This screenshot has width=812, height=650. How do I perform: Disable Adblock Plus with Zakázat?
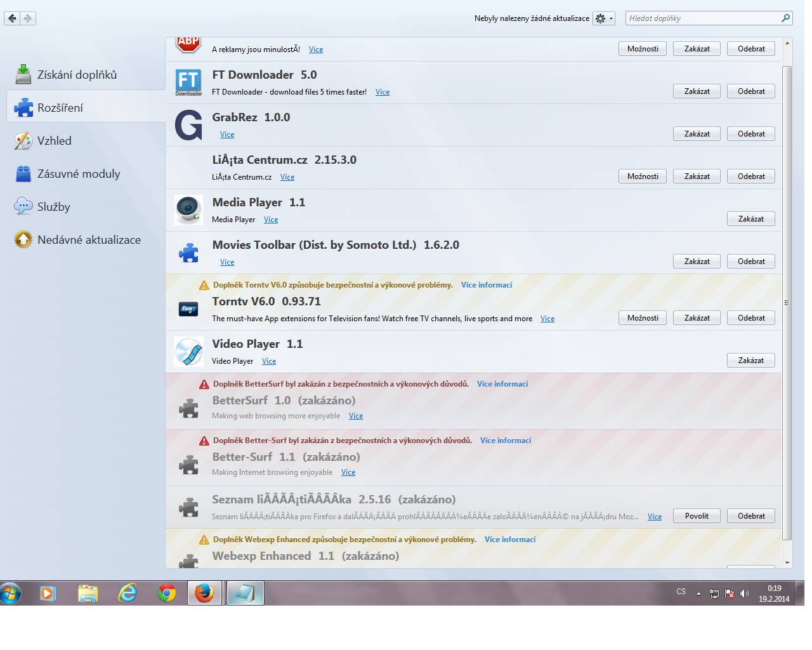click(x=697, y=49)
